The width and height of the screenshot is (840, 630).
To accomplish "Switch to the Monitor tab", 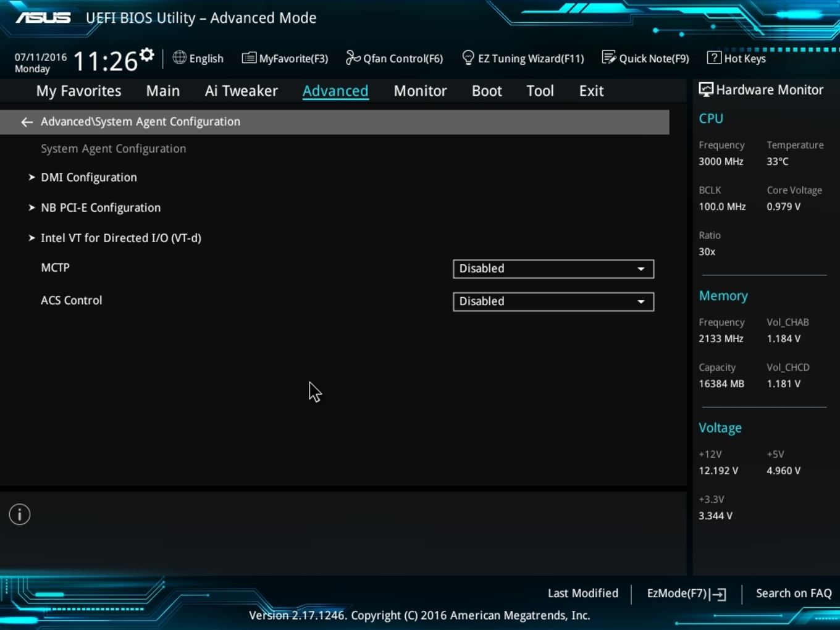I will (421, 91).
